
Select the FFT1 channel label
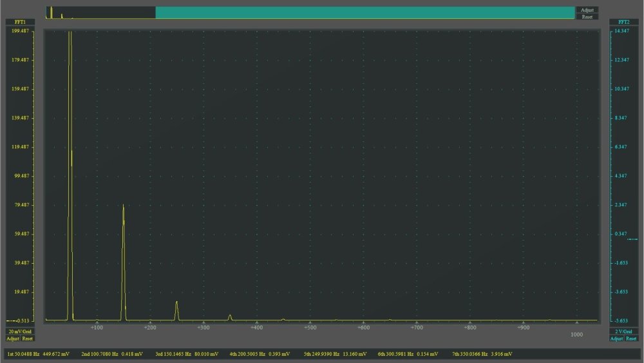tap(19, 22)
